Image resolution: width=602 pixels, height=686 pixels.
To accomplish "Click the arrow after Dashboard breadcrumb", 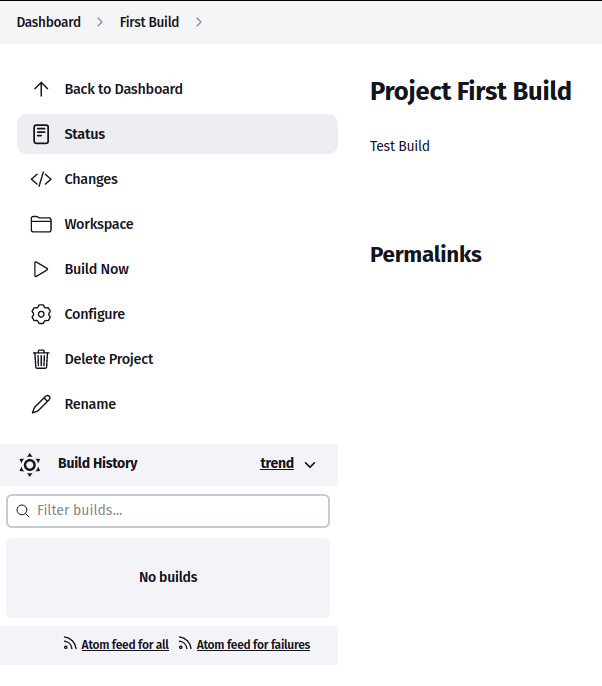I will (100, 22).
